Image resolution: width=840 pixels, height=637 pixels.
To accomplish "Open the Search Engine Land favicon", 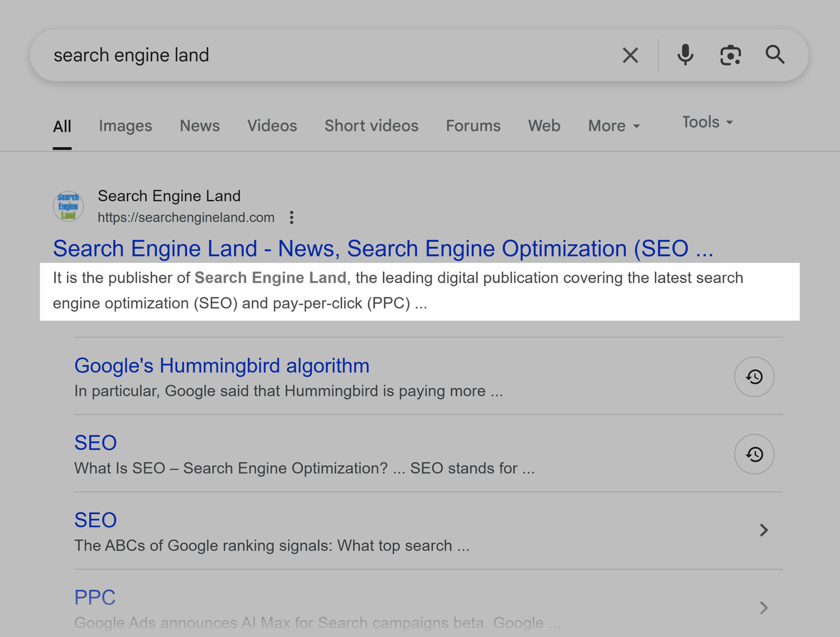I will click(68, 206).
